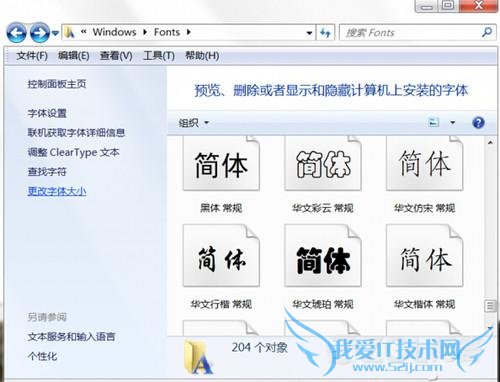Open 更改字体大小 link
The image size is (500, 382).
57,191
